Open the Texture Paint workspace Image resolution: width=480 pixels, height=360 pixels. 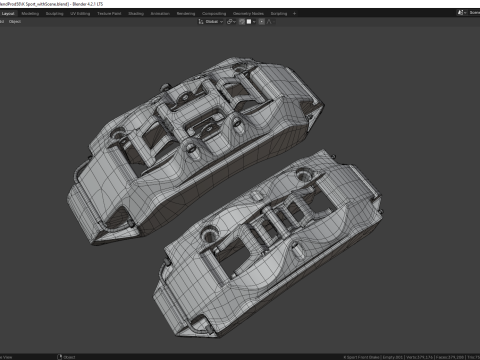[109, 13]
